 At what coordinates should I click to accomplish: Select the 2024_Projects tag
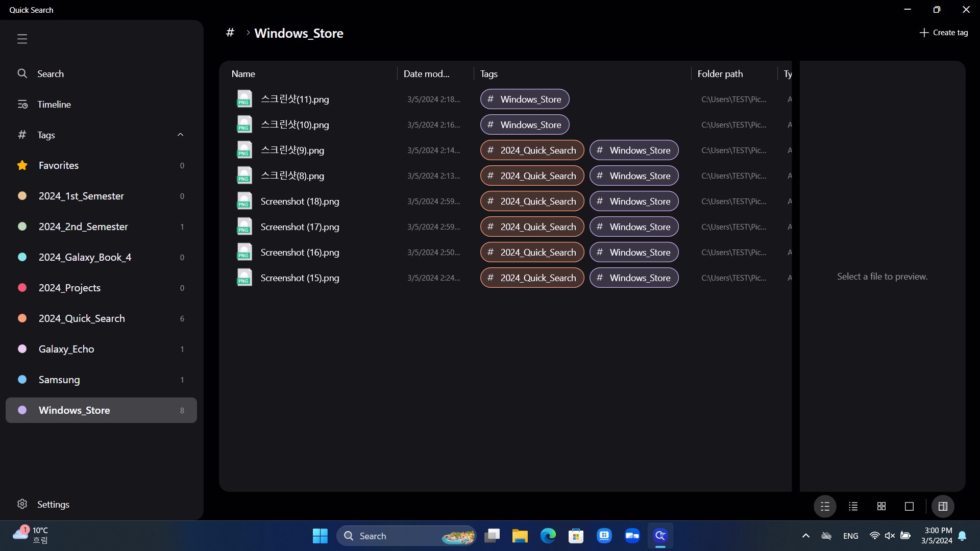101,288
